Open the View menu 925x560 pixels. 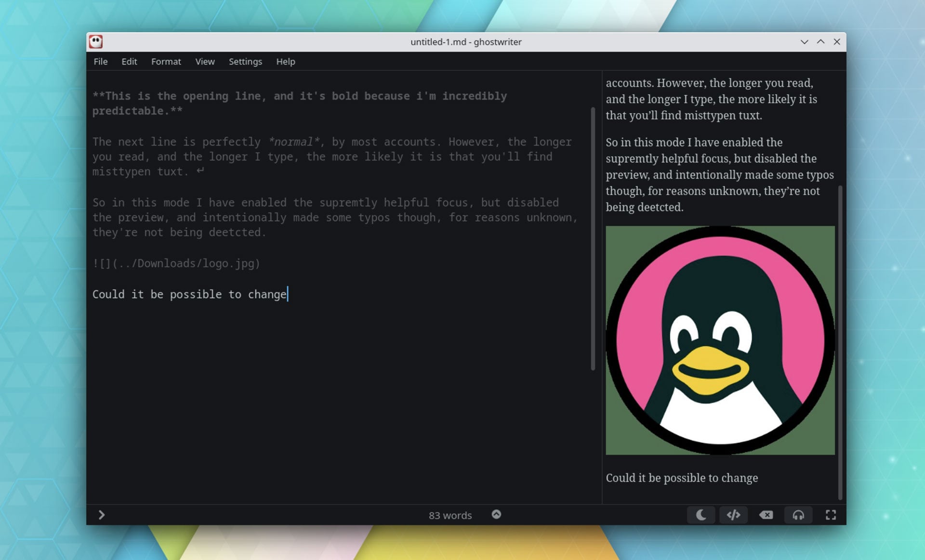tap(205, 62)
